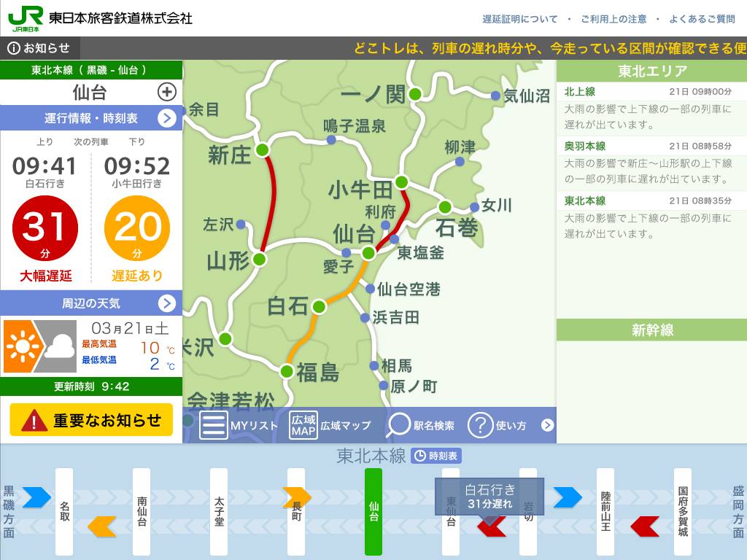747x560 pixels.
Task: Click the red 31分 delay circle
Action: tap(45, 228)
